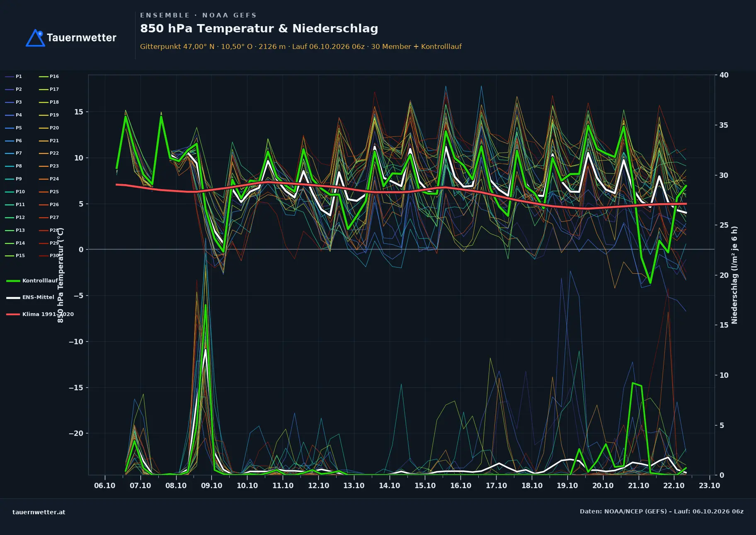Toggle the ENS-Mittel legend entry
Image resolution: width=756 pixels, height=535 pixels.
[x=30, y=297]
